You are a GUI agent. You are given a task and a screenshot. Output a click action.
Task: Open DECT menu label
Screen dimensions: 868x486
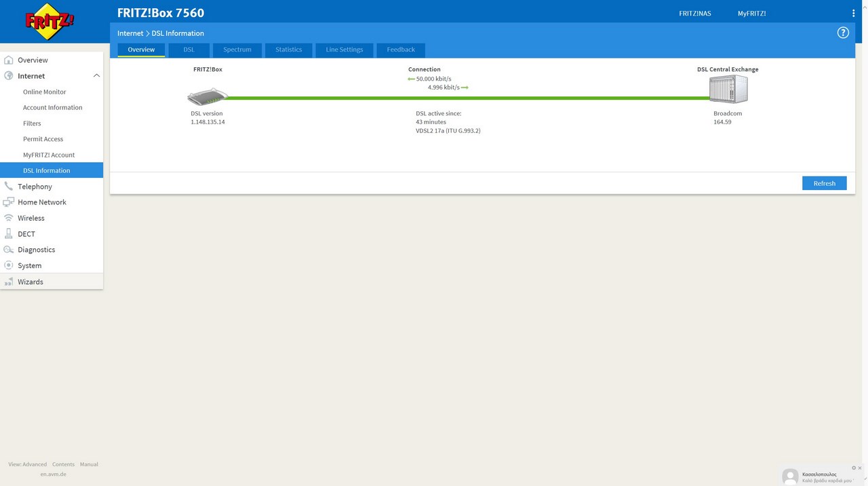(26, 234)
